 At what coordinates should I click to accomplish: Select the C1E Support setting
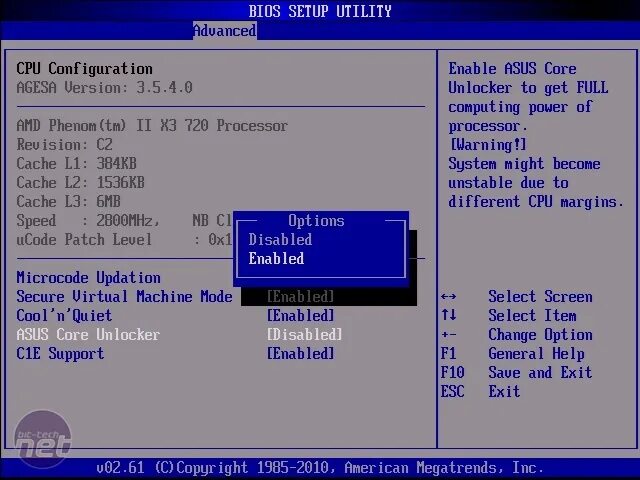60,353
